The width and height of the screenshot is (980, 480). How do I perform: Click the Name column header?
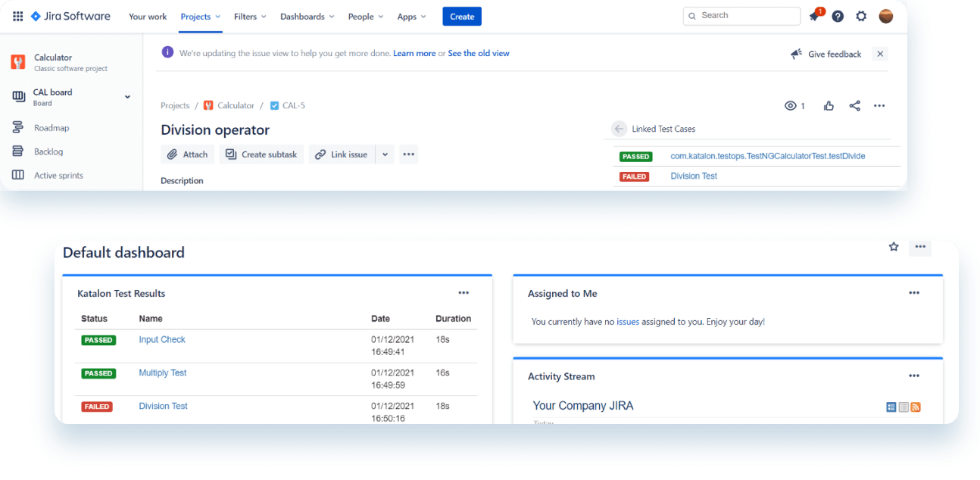click(151, 319)
